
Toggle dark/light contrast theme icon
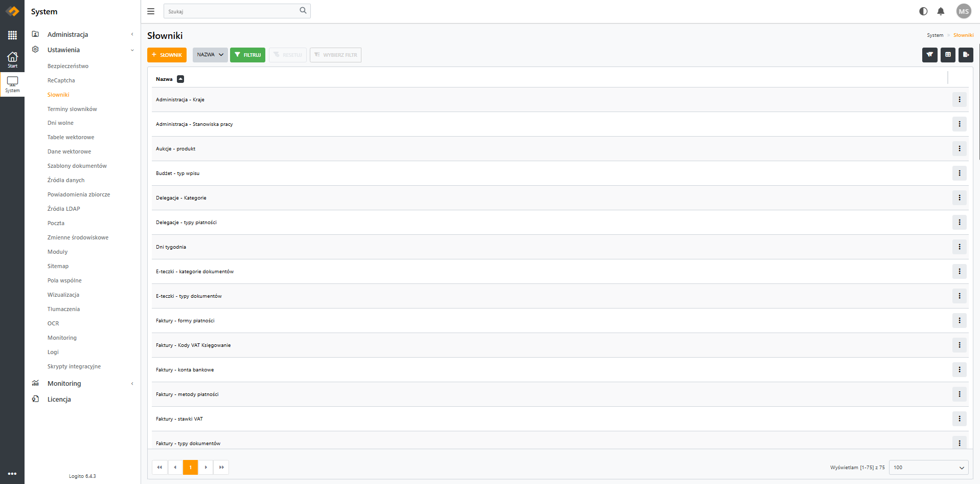[923, 11]
